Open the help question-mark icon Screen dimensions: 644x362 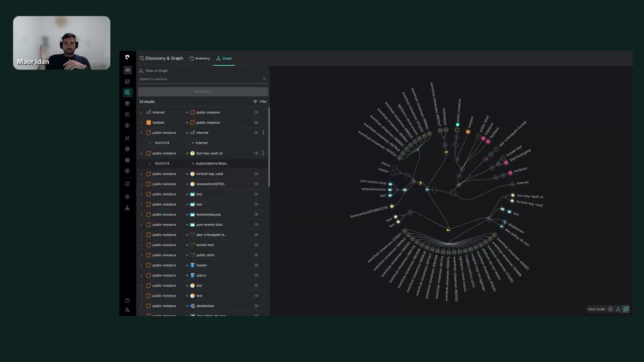pyautogui.click(x=127, y=301)
